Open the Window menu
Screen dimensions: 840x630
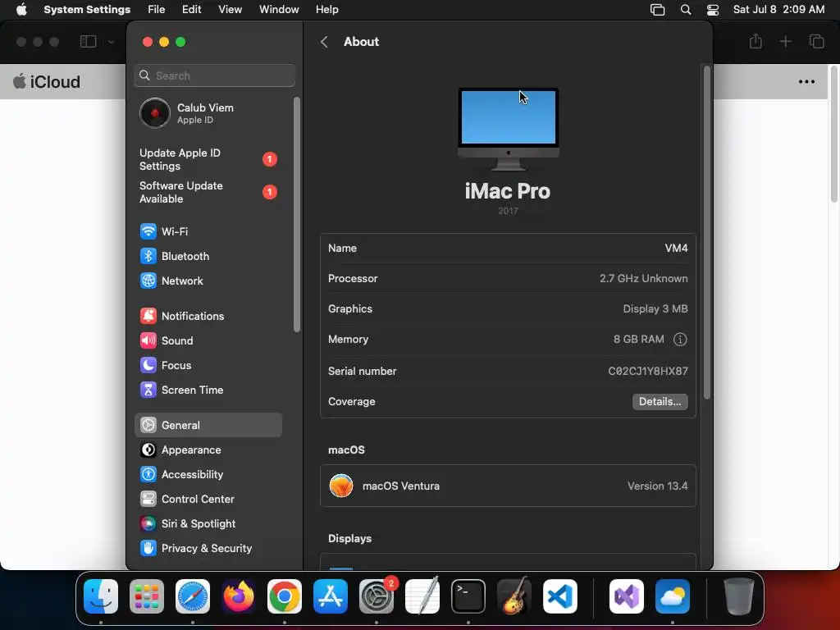coord(279,10)
